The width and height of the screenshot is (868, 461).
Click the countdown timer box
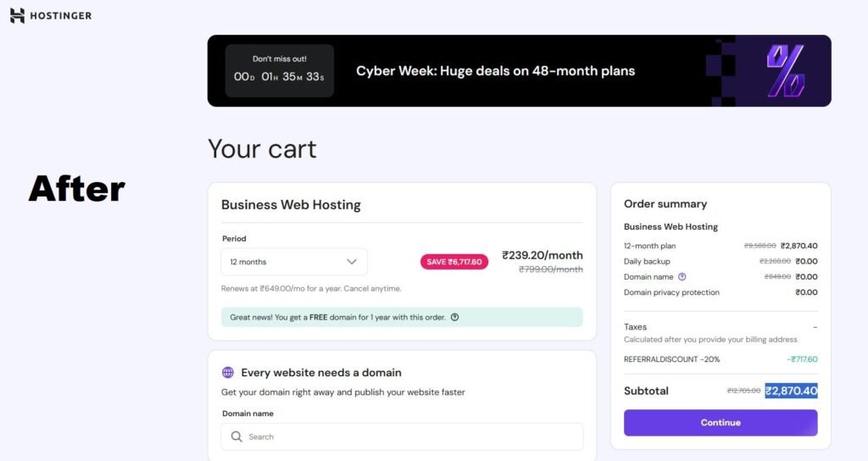click(x=279, y=70)
